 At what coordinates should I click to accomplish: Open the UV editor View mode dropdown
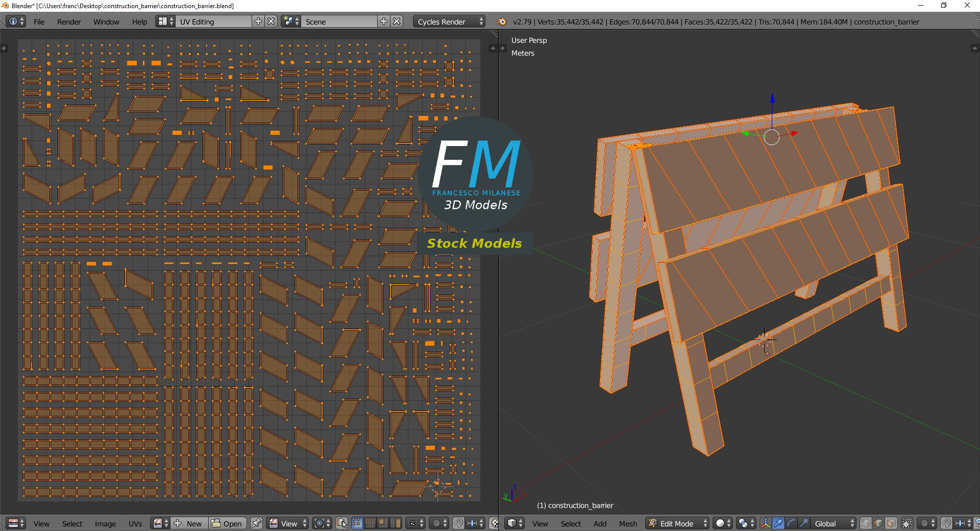point(288,523)
